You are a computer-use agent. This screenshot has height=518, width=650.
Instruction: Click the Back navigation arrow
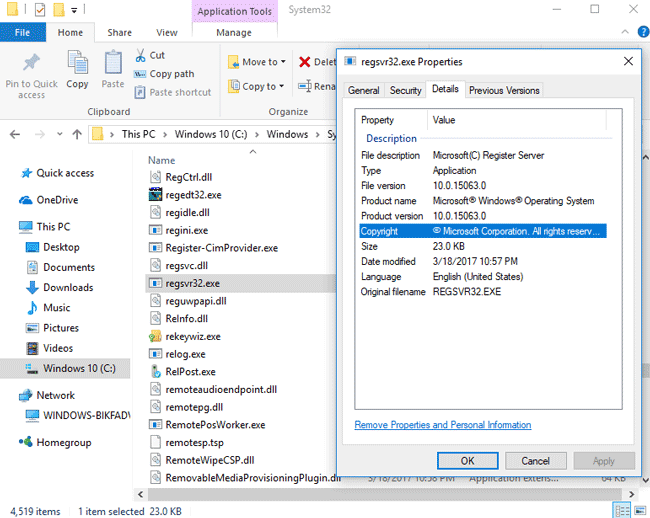click(14, 134)
